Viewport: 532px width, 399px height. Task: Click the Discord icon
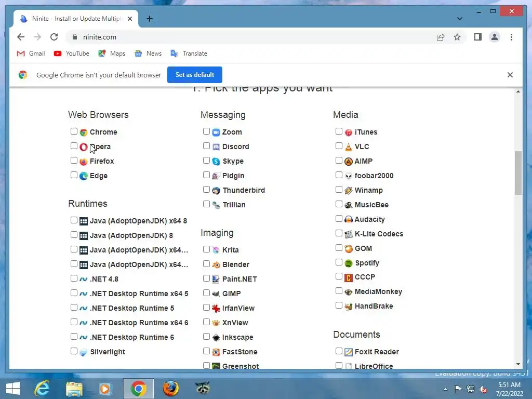pos(216,147)
